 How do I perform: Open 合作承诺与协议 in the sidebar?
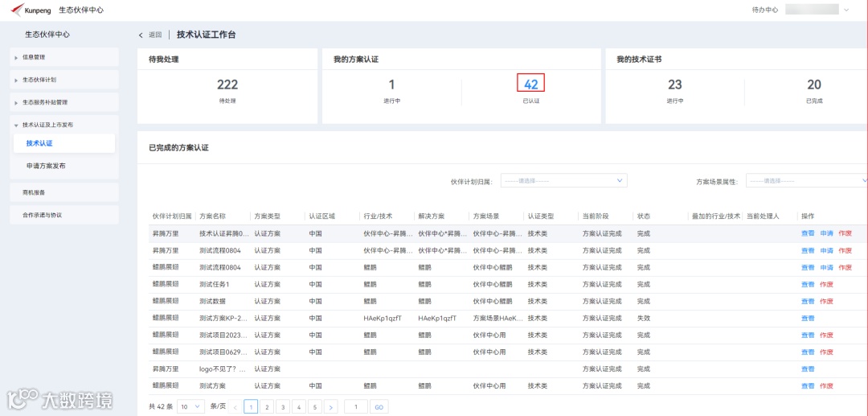(64, 215)
